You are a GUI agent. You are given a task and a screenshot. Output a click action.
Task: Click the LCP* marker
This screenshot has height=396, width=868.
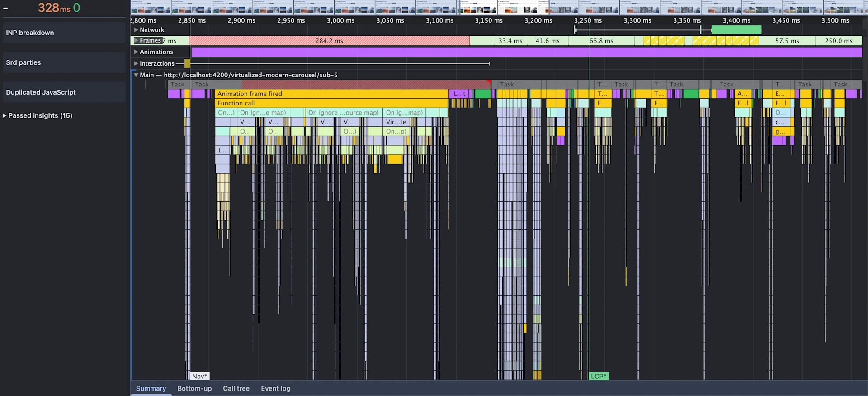(x=599, y=376)
